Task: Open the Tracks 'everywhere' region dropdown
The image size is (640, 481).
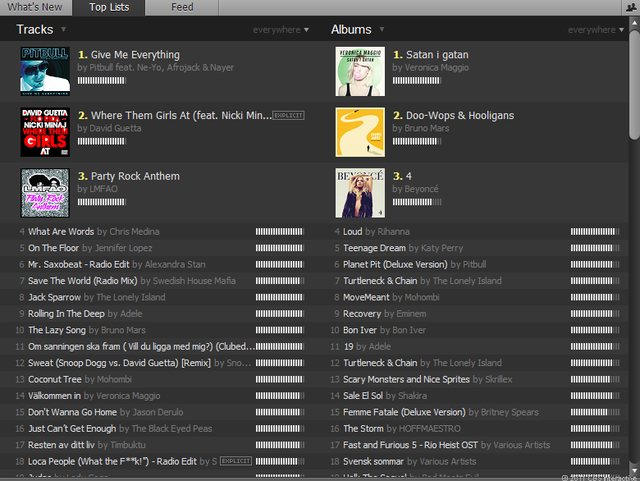Action: tap(281, 30)
